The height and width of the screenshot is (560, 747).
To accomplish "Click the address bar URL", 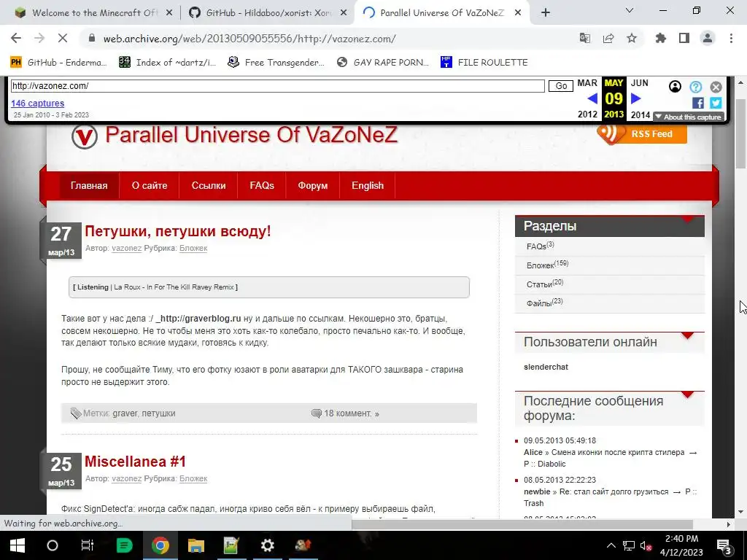I will coord(249,39).
